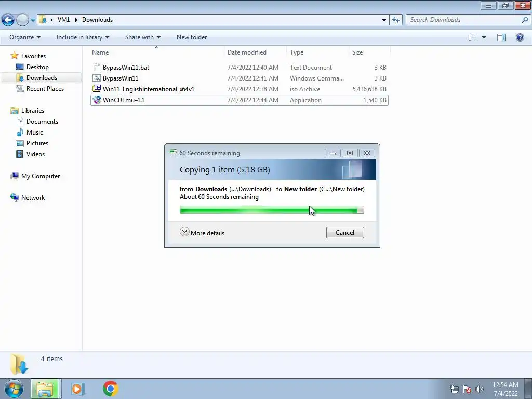Open Desktop in Favorites
The image size is (532, 399).
37,67
